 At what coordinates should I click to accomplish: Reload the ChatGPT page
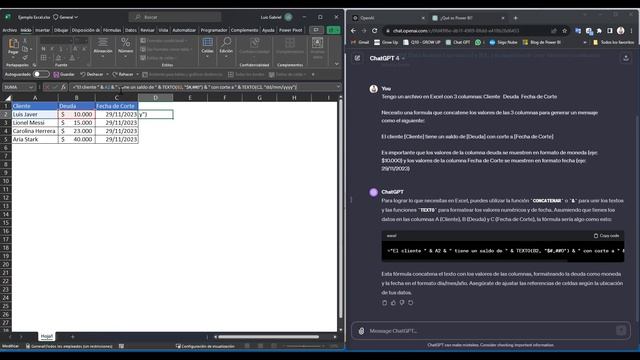click(374, 31)
